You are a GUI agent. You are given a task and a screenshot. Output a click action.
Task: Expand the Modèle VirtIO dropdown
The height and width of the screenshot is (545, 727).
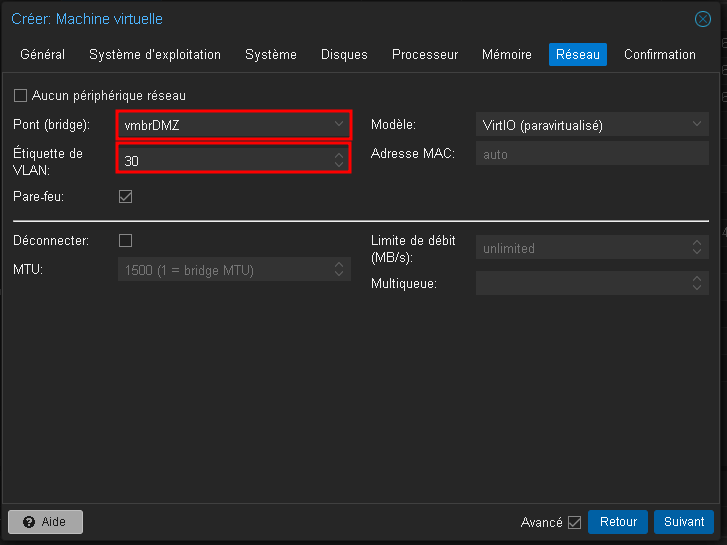click(x=697, y=125)
